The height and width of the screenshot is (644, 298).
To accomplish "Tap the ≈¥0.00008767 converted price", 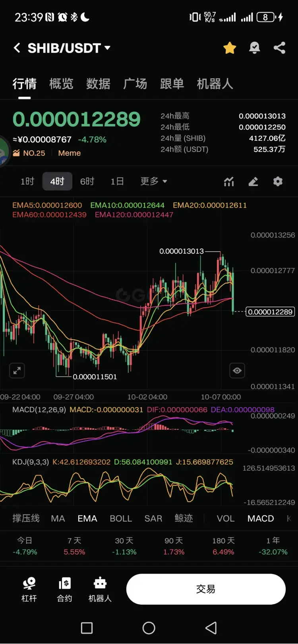I will (x=42, y=140).
